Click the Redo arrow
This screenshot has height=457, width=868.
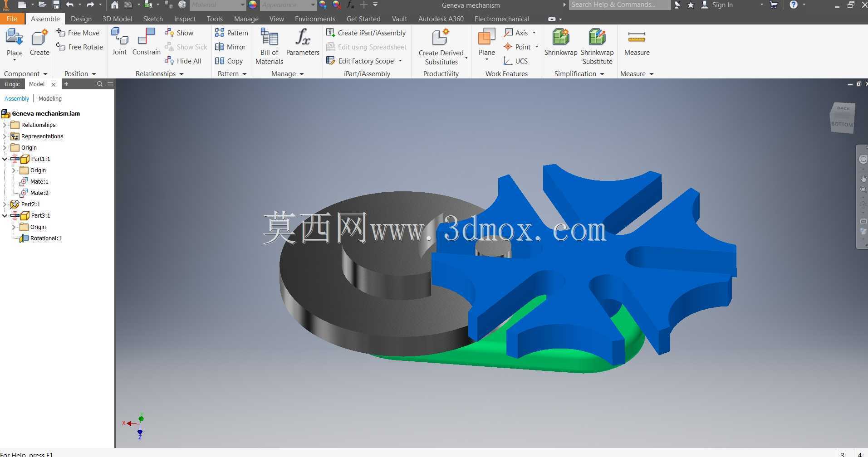tap(90, 5)
